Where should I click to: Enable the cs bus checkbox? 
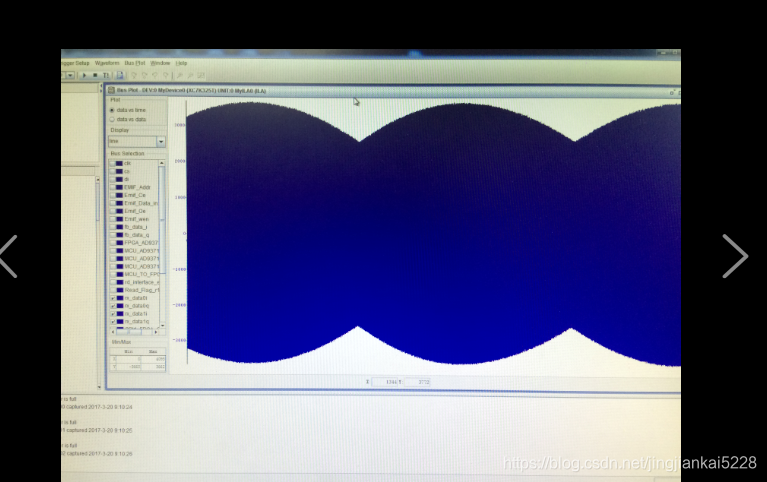(x=112, y=171)
